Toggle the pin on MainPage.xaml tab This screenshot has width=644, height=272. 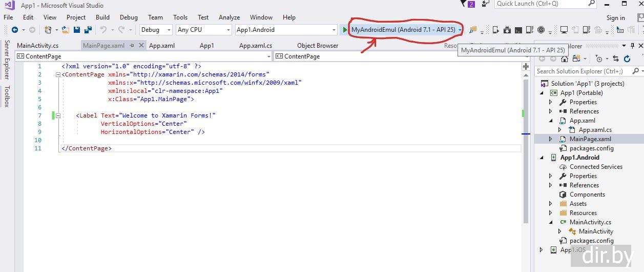pos(132,45)
